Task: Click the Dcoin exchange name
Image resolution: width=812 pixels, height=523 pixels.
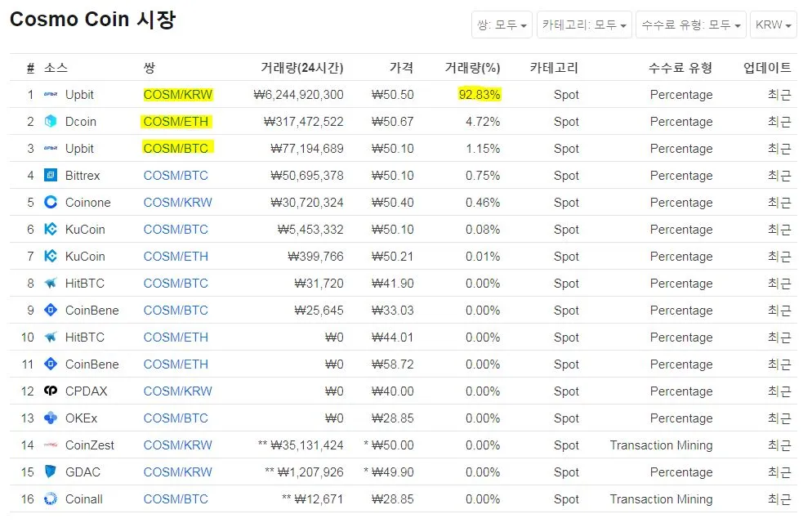Action: pyautogui.click(x=81, y=122)
